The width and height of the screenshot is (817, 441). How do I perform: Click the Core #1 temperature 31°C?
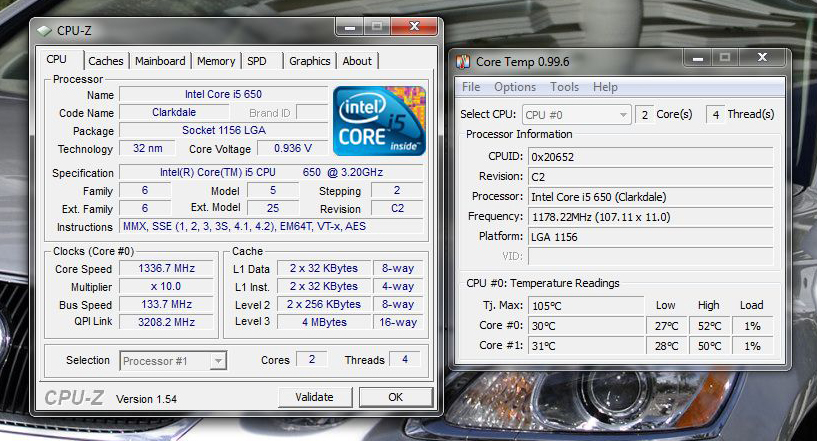(x=586, y=346)
